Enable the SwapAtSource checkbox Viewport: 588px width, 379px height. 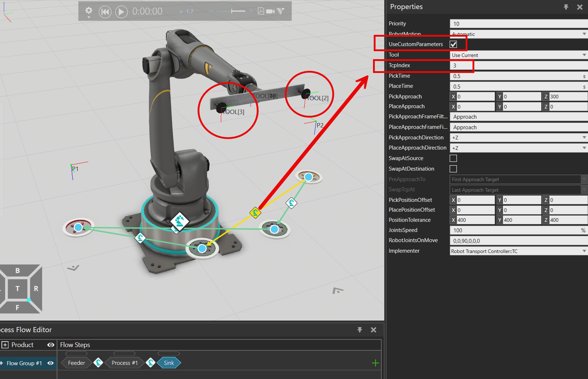click(x=453, y=158)
